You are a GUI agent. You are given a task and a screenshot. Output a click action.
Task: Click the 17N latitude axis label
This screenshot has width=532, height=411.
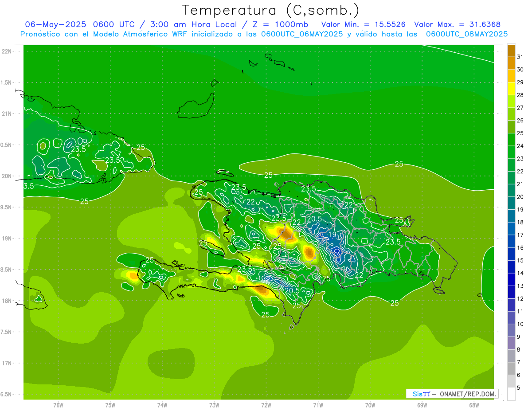[7, 363]
